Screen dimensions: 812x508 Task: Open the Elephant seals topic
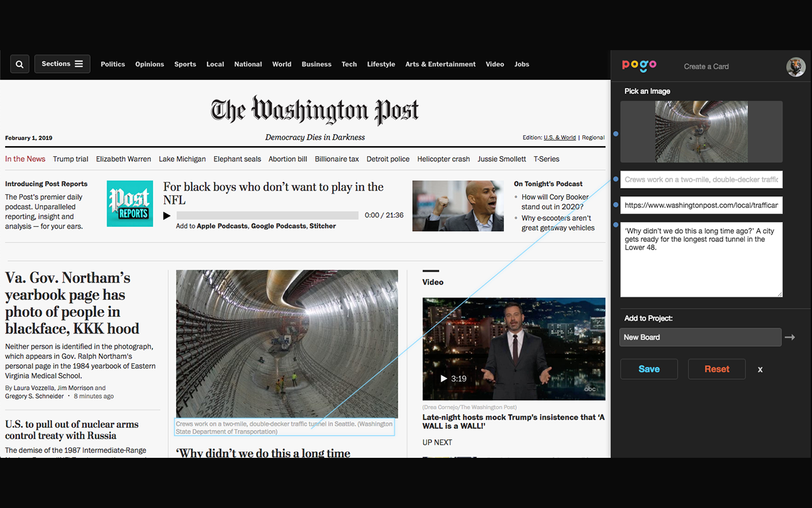[x=237, y=159]
